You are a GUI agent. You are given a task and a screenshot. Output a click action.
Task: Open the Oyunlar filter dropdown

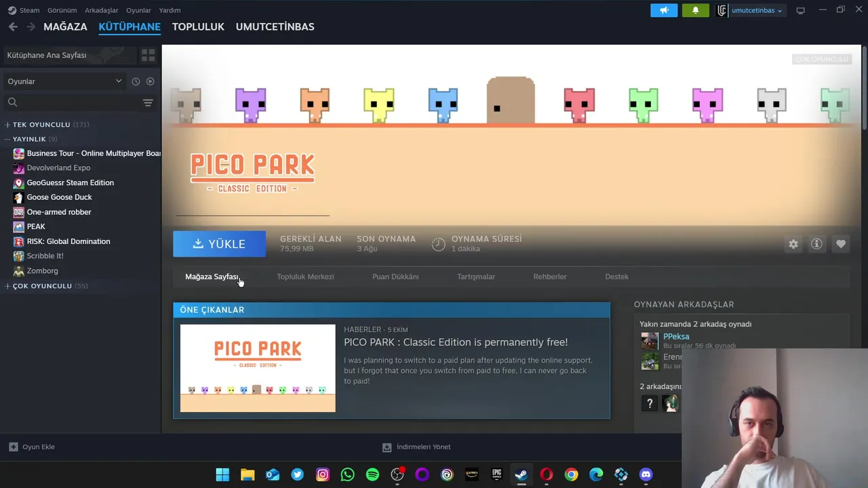(x=65, y=81)
